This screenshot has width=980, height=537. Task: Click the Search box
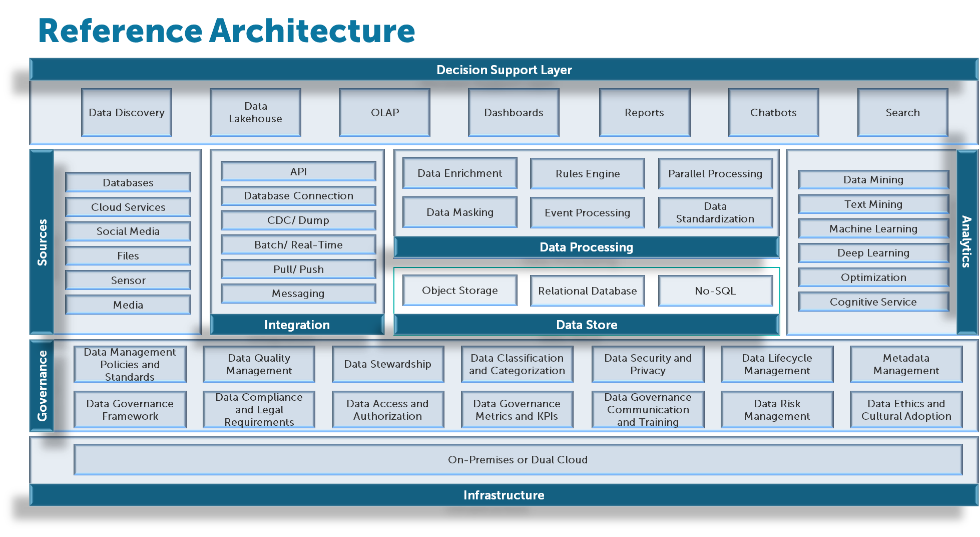point(903,112)
